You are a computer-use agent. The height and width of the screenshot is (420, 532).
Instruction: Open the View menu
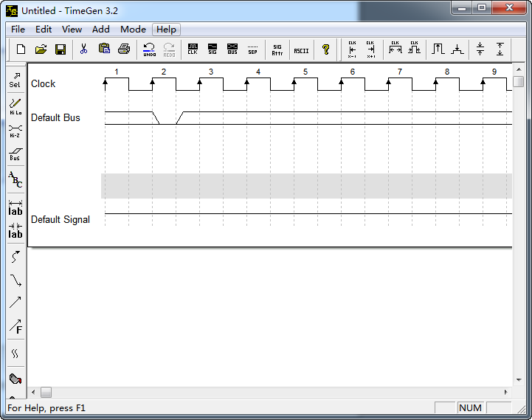[x=72, y=30]
